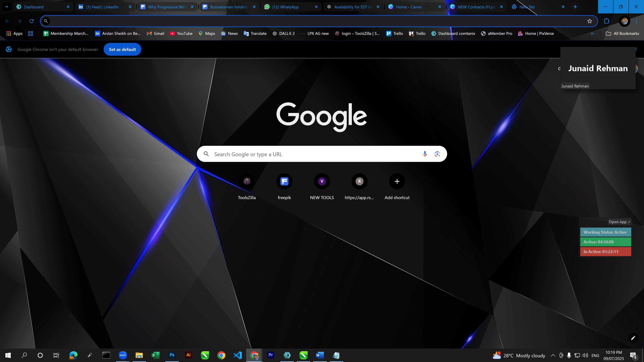Show hidden system tray icons
The width and height of the screenshot is (644, 362).
pyautogui.click(x=553, y=355)
